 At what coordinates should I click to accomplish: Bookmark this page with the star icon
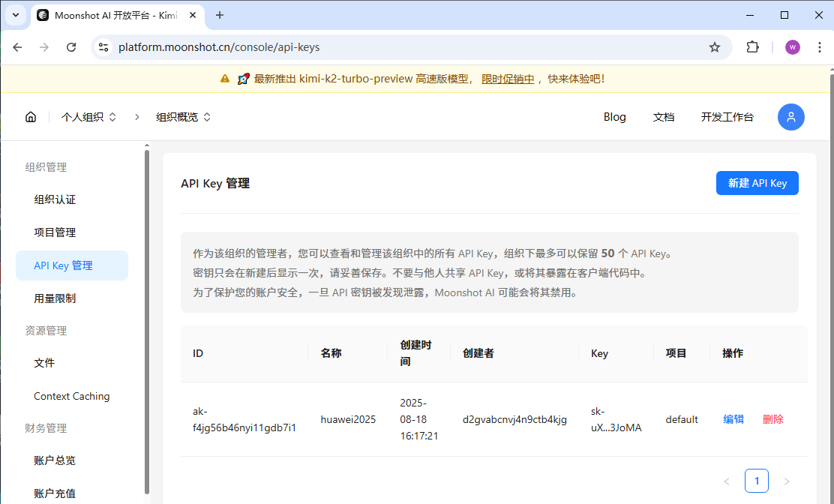click(x=714, y=47)
